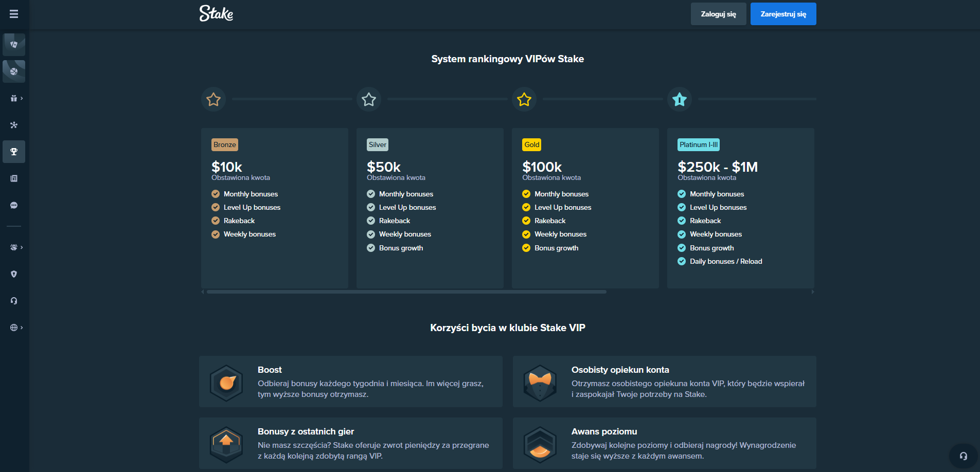Open the forum chat bubble sidebar icon
Viewport: 980px width, 472px height.
[14, 205]
